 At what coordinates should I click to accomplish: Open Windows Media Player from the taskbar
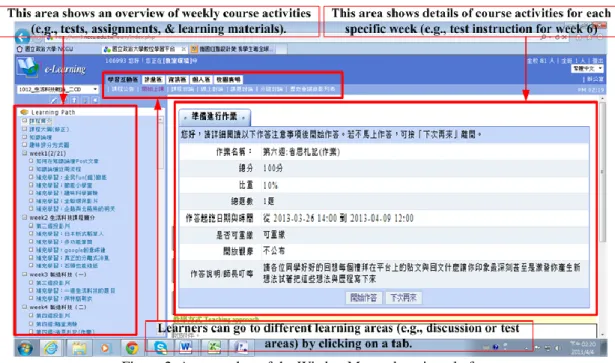click(105, 348)
